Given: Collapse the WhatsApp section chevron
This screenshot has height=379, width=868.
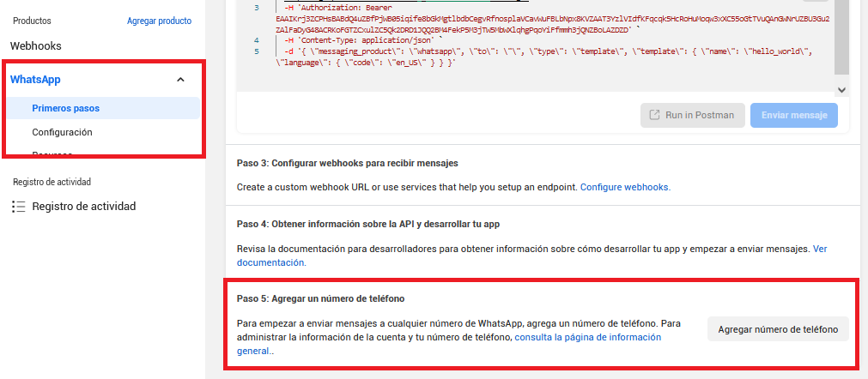Looking at the screenshot, I should tap(180, 80).
